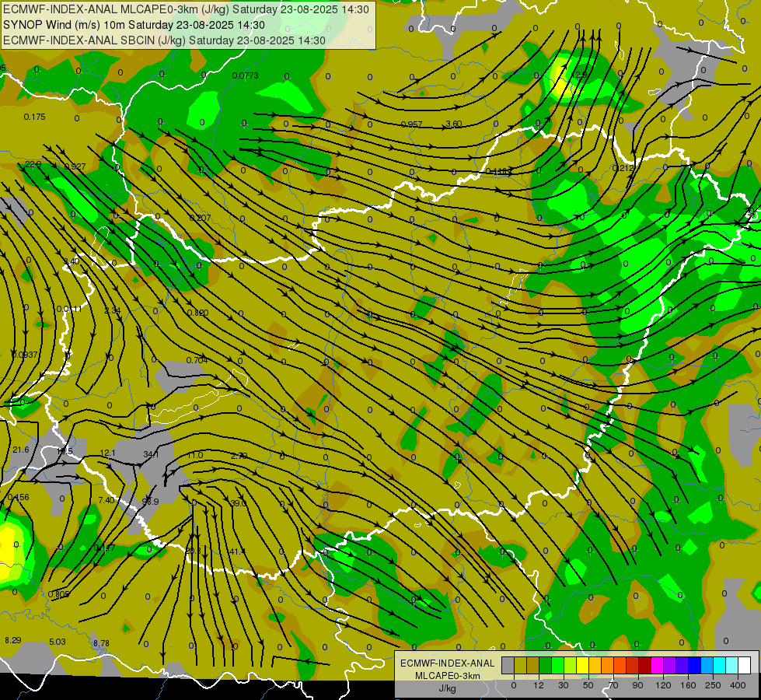Image resolution: width=761 pixels, height=700 pixels.
Task: Click the gray swatch in the MLCAPE legend
Action: (508, 666)
